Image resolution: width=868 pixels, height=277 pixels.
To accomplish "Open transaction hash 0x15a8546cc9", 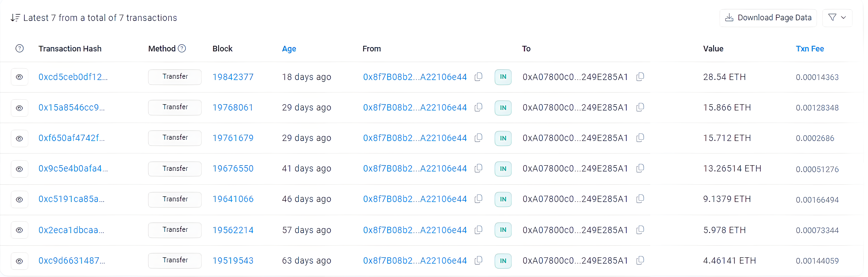I will pyautogui.click(x=71, y=108).
